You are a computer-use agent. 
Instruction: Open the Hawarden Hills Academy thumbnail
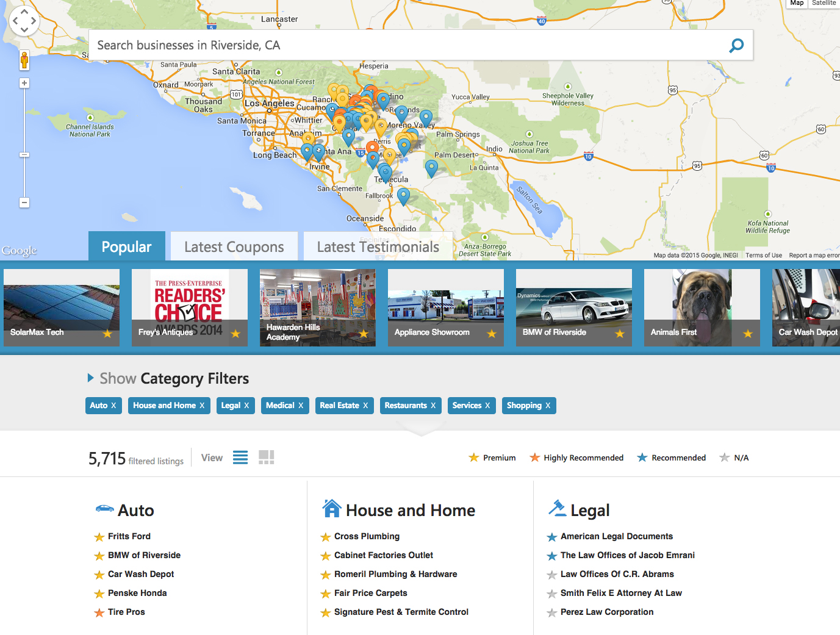pyautogui.click(x=318, y=307)
